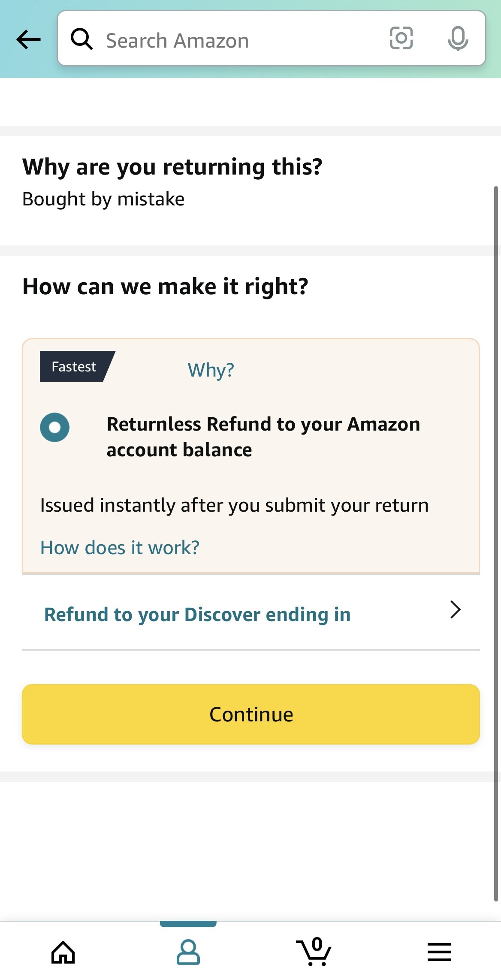
Task: Select Returnless Refund to Amazon balance text
Action: pos(263,437)
